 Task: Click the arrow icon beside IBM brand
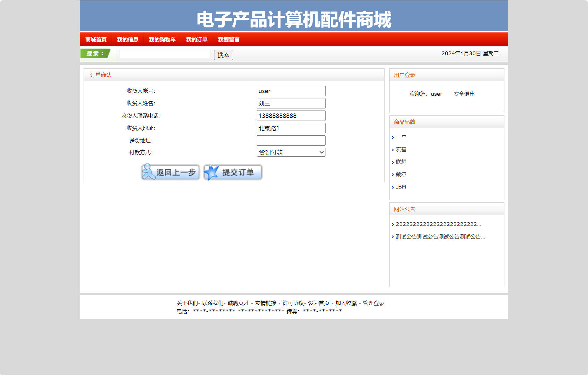coord(393,187)
